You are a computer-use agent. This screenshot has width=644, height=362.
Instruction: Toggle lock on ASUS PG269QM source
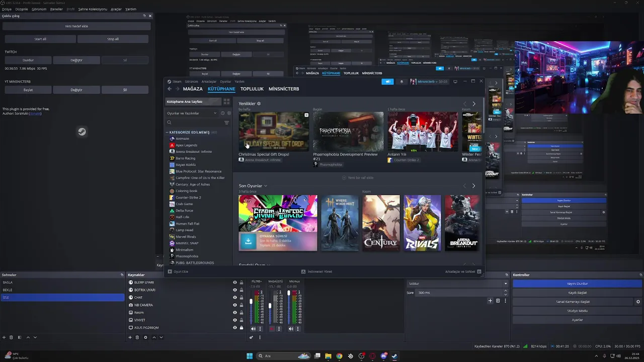[242, 328]
